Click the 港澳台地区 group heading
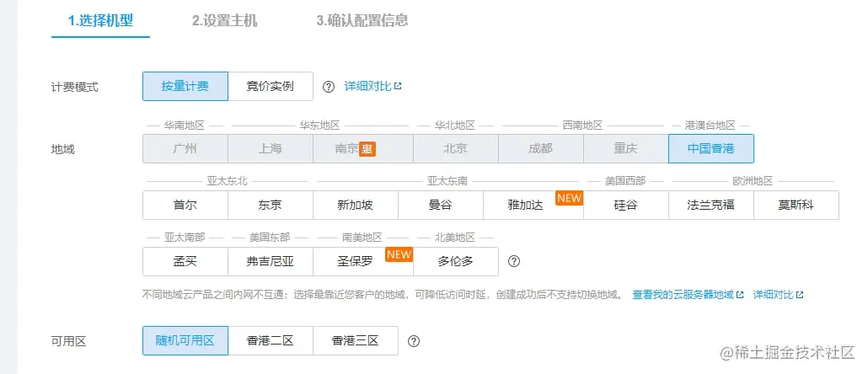 (x=710, y=126)
